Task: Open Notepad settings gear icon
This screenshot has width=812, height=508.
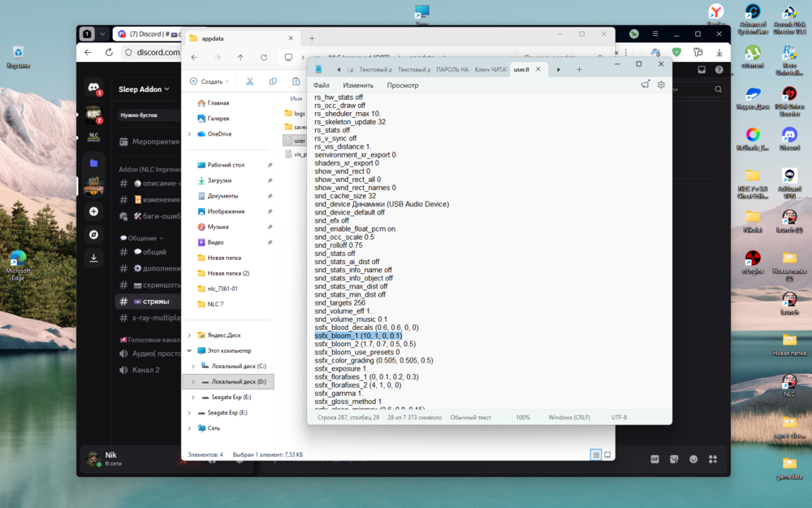Action: (661, 85)
